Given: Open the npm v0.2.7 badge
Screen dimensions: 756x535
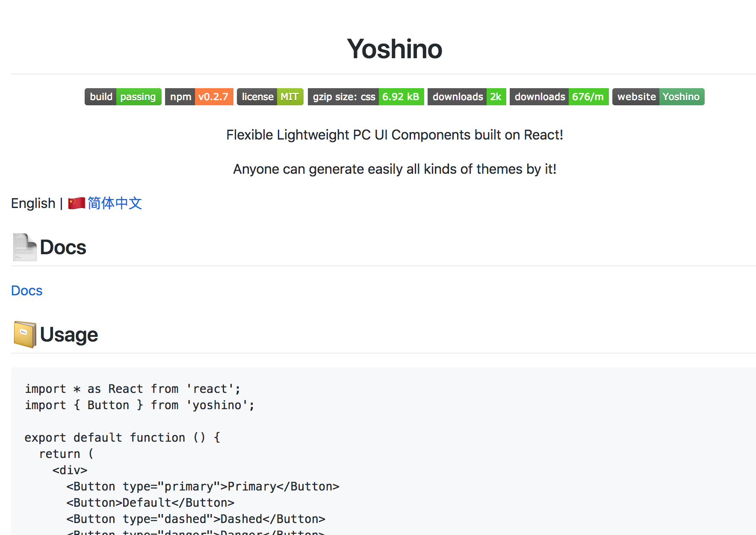Looking at the screenshot, I should click(x=199, y=97).
